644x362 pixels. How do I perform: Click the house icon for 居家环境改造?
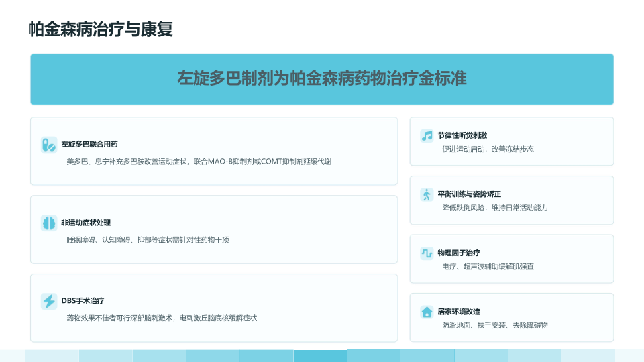[x=427, y=312]
